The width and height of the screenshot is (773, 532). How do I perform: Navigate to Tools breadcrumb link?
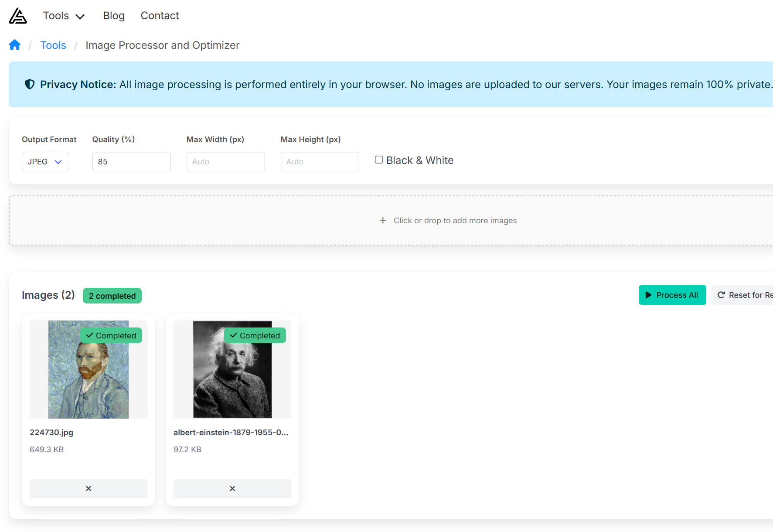coord(53,45)
